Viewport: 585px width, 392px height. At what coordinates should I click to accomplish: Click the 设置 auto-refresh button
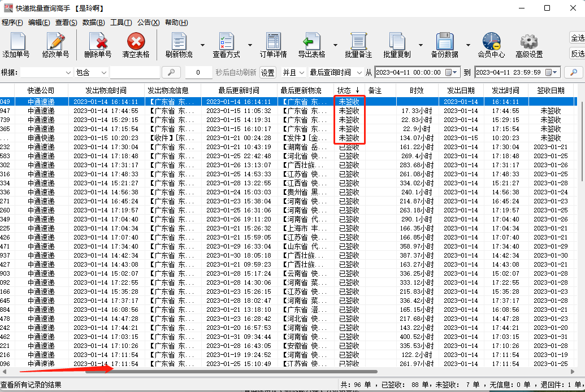(x=267, y=73)
